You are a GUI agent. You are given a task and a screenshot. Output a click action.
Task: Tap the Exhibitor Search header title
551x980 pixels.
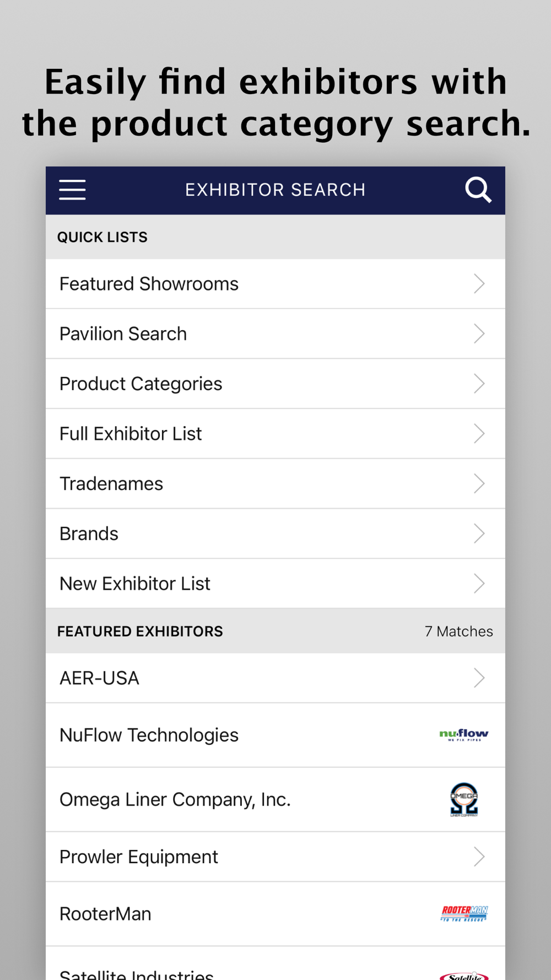tap(275, 190)
